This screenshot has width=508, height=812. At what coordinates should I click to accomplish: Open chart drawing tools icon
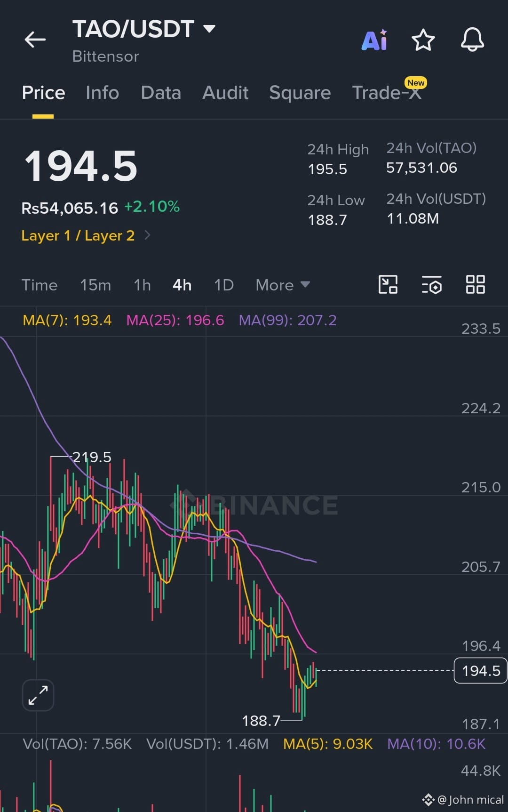(388, 284)
